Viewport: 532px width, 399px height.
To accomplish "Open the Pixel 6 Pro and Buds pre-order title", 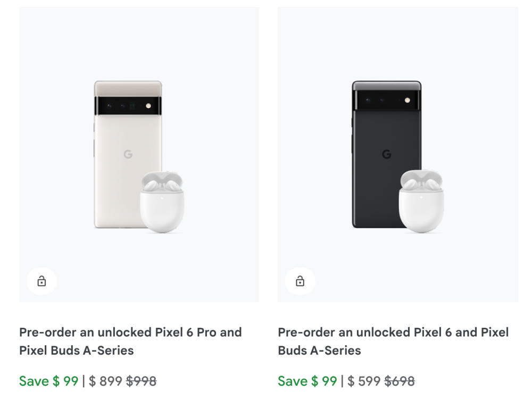I will click(x=130, y=341).
